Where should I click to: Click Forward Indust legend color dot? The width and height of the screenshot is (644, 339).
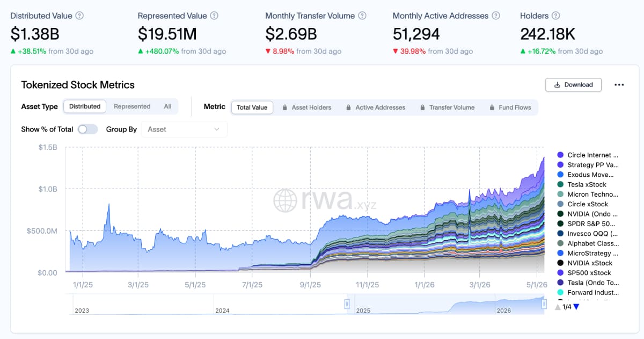pos(560,292)
